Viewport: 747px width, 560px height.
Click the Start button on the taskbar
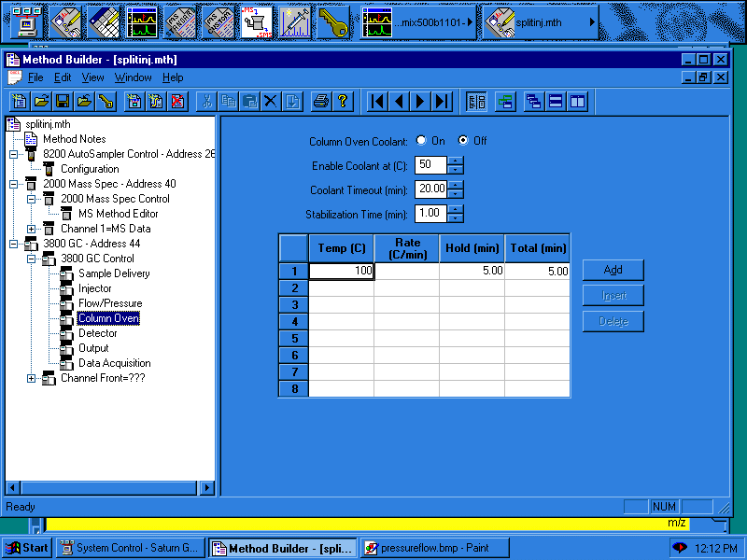(28, 548)
